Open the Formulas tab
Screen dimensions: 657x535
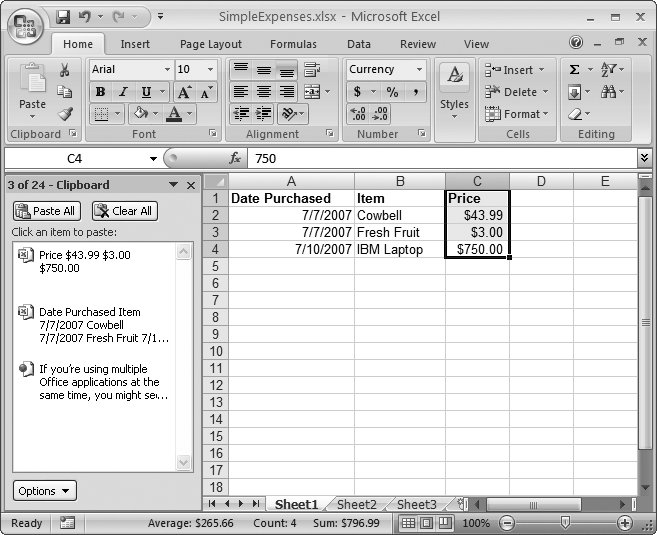click(x=293, y=44)
